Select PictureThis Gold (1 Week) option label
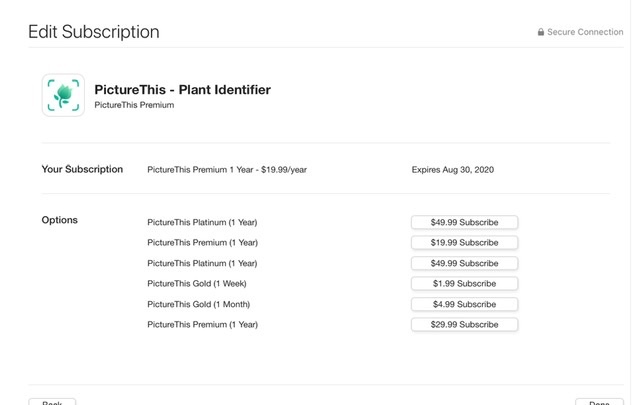The width and height of the screenshot is (640, 405). (198, 284)
